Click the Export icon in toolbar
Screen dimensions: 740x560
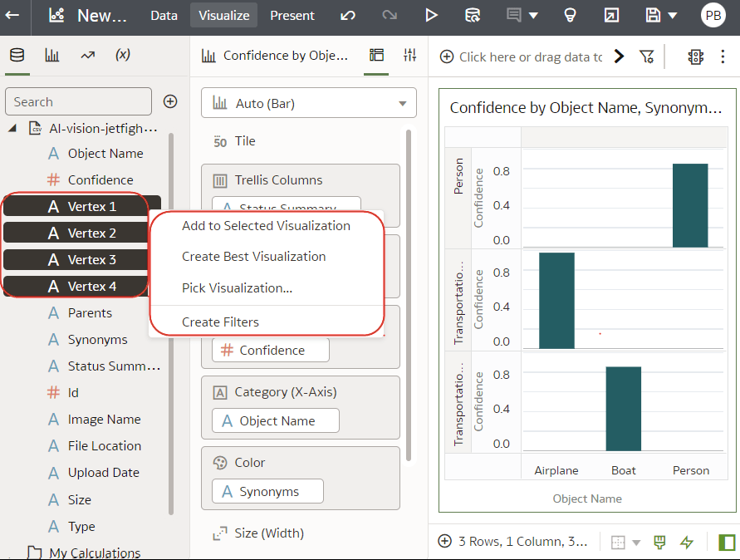coord(611,15)
